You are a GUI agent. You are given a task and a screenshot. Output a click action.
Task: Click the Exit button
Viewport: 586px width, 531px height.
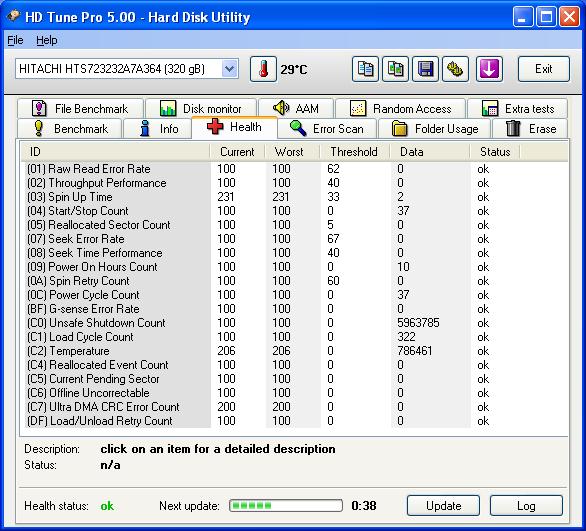click(543, 69)
